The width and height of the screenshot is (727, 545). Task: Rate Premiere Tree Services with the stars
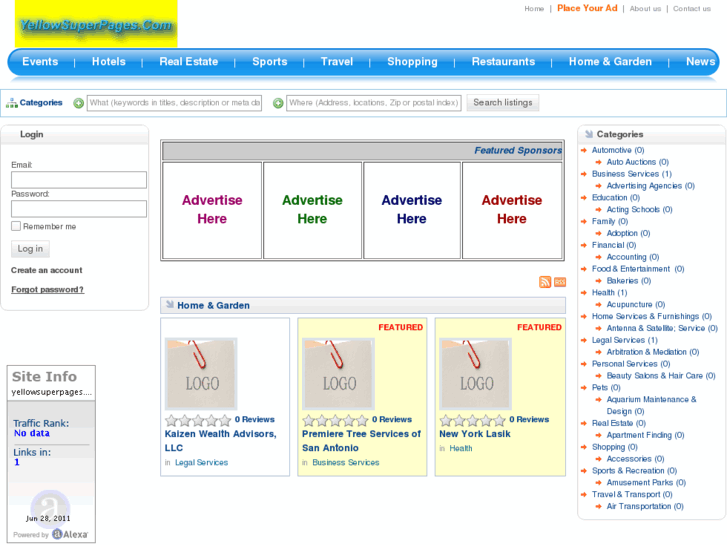(x=335, y=420)
